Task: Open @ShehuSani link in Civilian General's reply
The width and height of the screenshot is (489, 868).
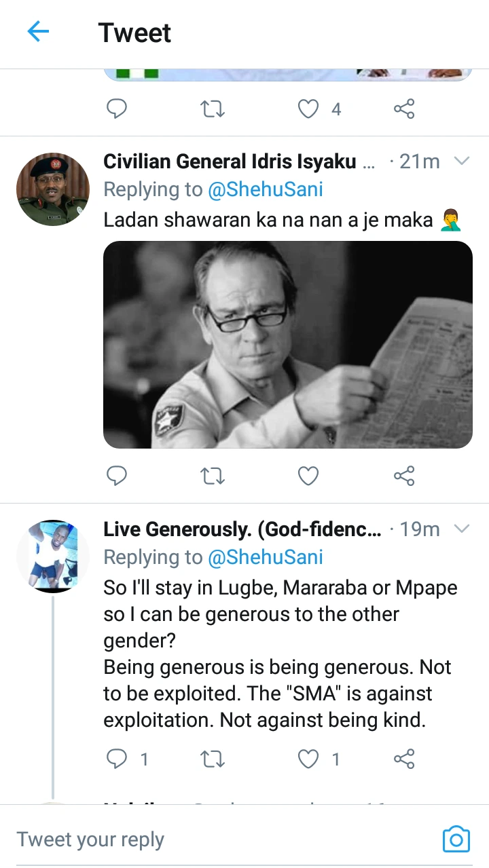Action: pyautogui.click(x=265, y=190)
